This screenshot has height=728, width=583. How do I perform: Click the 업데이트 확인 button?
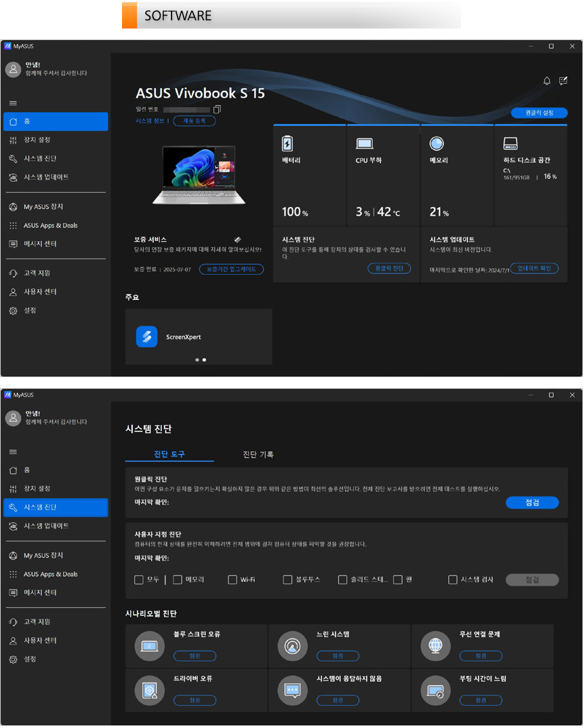coord(534,269)
